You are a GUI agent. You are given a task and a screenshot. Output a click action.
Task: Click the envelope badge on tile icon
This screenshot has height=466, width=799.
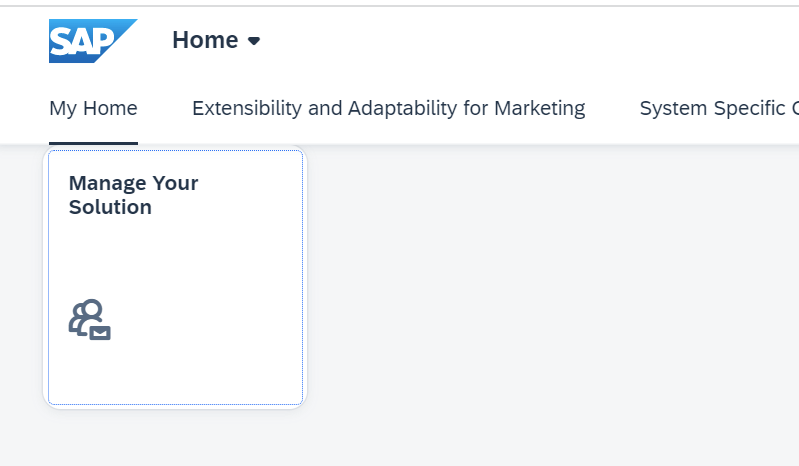point(100,333)
